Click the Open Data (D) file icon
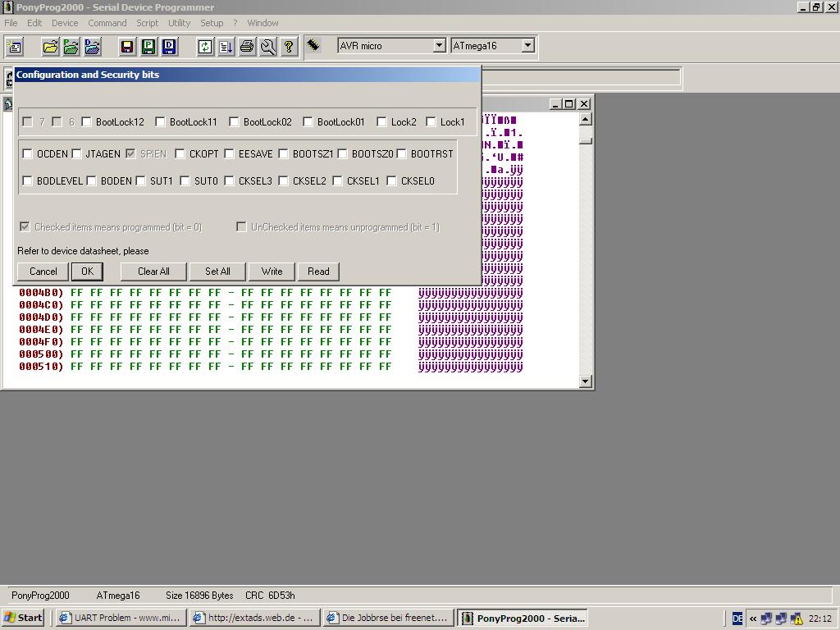The width and height of the screenshot is (840, 630). pos(92,47)
